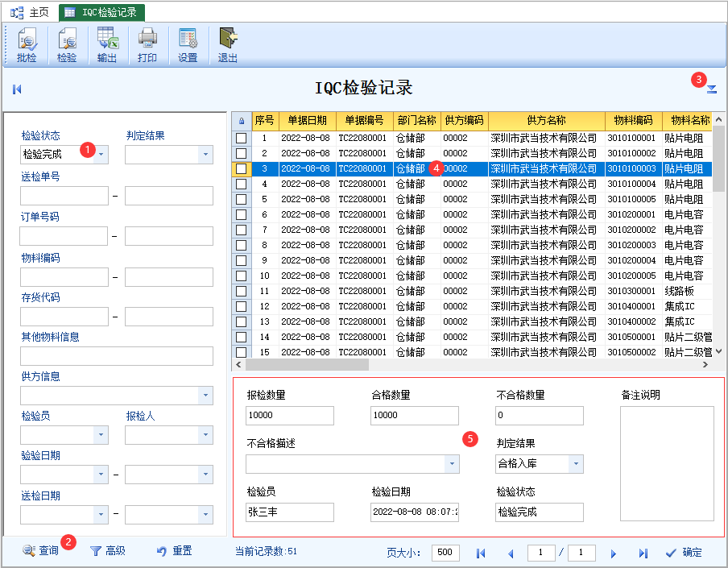This screenshot has width=728, height=568.
Task: Select 线路板 material name in row 11
Action: click(679, 291)
